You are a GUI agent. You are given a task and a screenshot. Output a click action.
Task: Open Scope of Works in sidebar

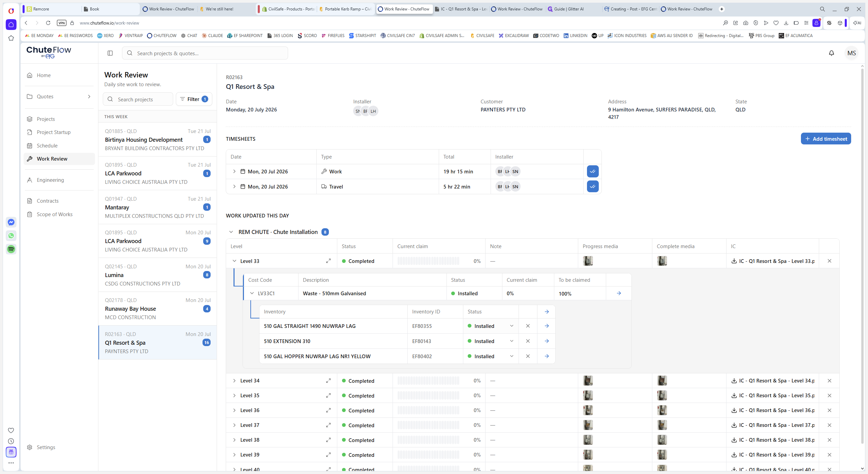pos(59,214)
